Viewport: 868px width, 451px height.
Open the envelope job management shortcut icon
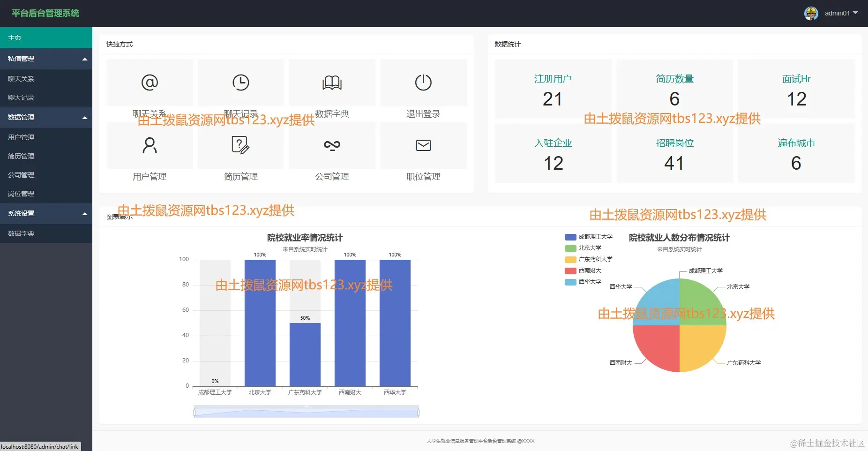(x=423, y=145)
